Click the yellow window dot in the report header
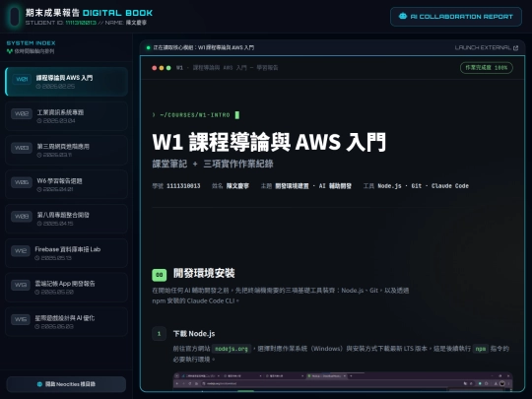The image size is (532, 399). pyautogui.click(x=162, y=68)
